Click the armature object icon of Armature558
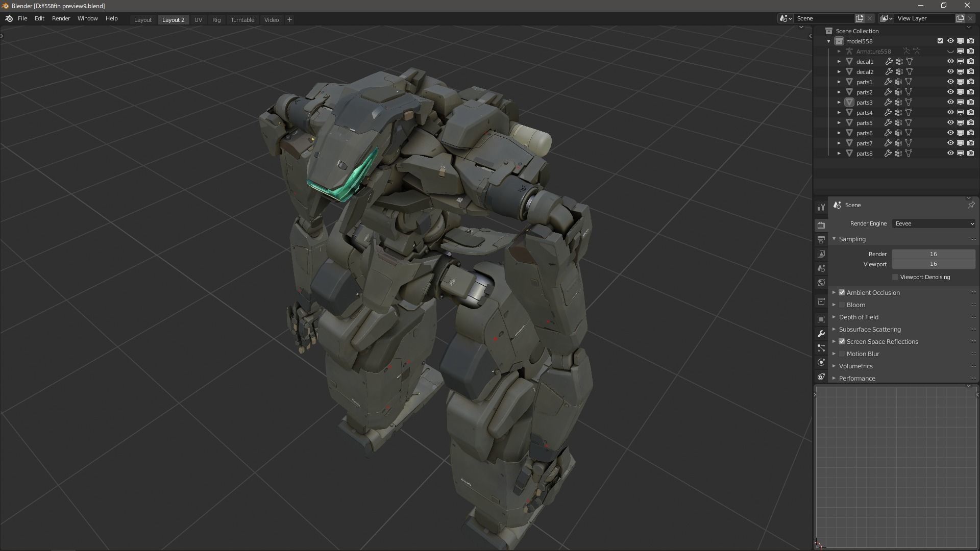Image resolution: width=980 pixels, height=551 pixels. point(849,51)
